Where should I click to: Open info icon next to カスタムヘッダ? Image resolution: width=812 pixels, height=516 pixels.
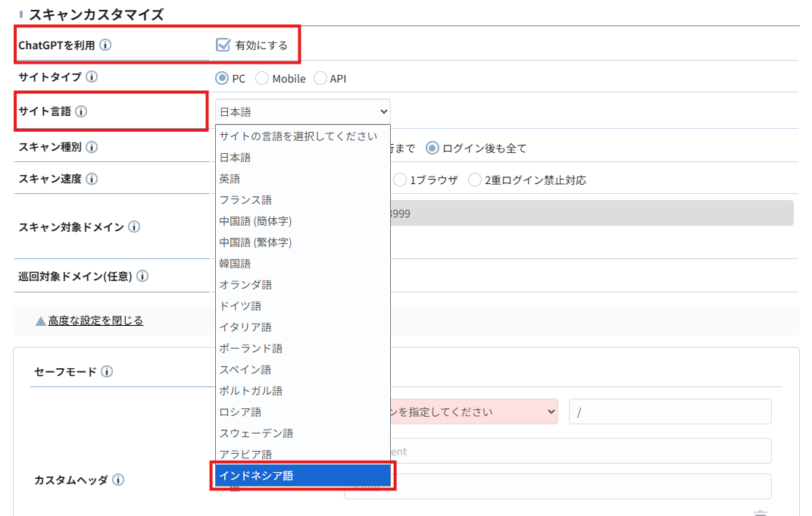tap(118, 480)
